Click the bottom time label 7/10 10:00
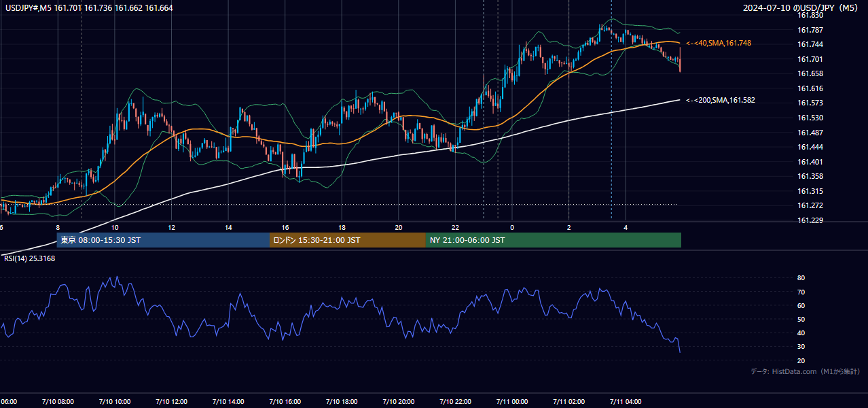This screenshot has width=868, height=408. point(114,401)
